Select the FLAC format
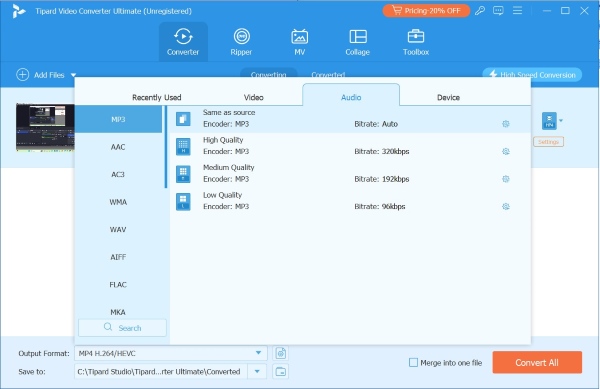This screenshot has height=389, width=600. [x=118, y=285]
